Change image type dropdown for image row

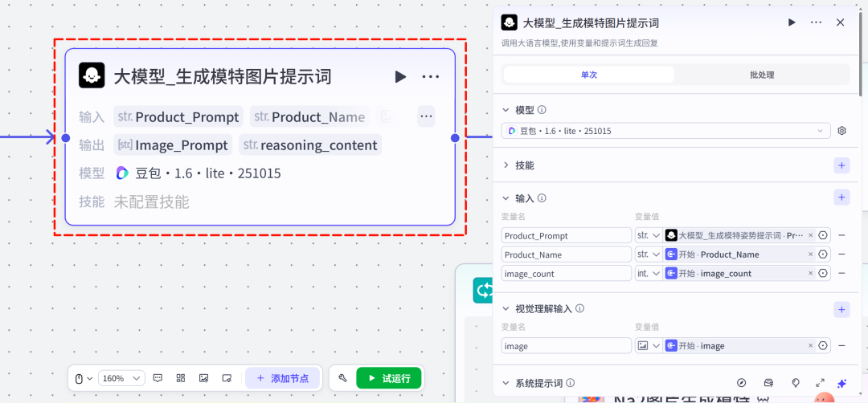point(649,345)
